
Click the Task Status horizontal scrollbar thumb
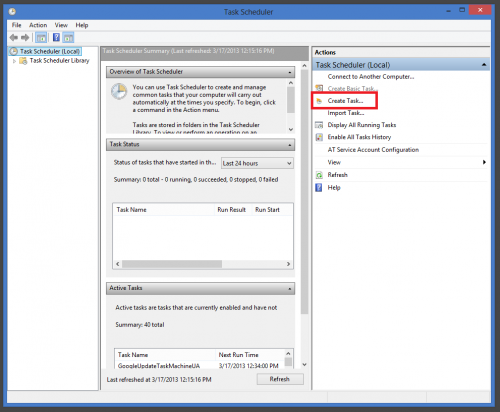click(x=172, y=264)
